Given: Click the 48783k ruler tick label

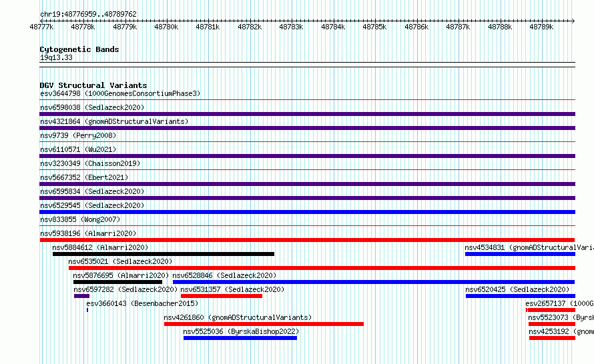Looking at the screenshot, I should point(291,27).
